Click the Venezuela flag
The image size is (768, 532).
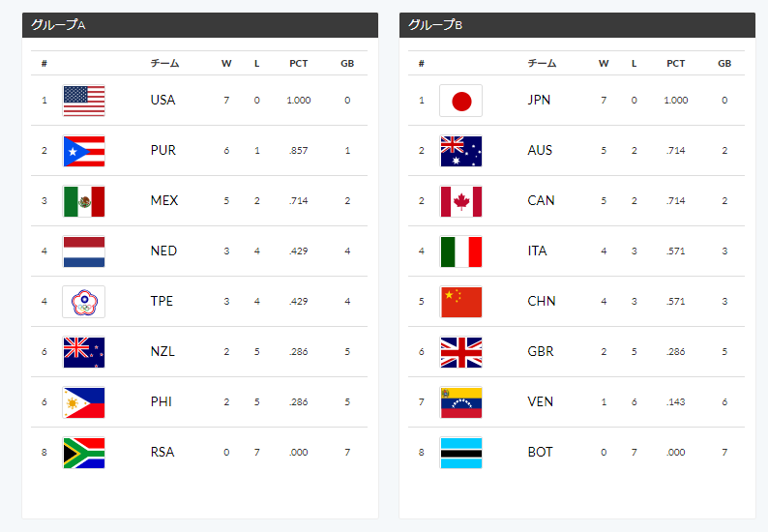(461, 402)
